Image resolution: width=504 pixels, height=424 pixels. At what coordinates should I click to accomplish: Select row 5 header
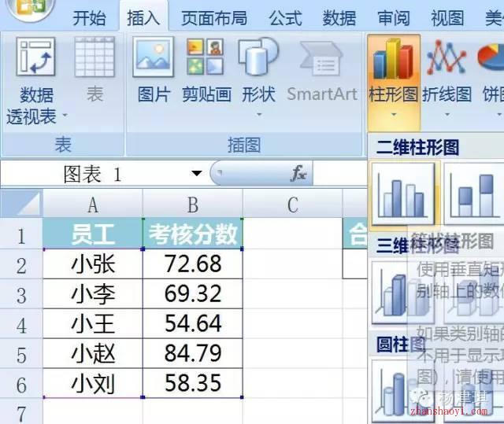coord(21,354)
